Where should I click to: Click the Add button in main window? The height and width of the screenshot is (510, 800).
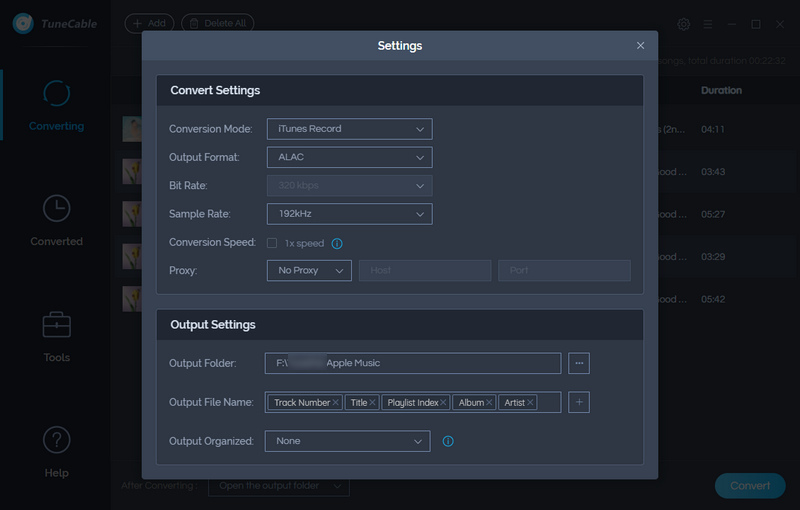tap(149, 23)
